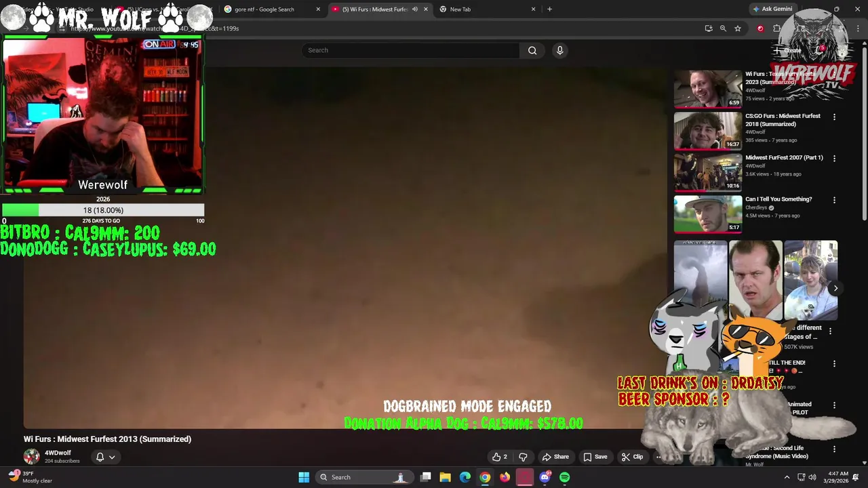This screenshot has height=488, width=868.
Task: Click Ask Gemini button
Action: (772, 9)
